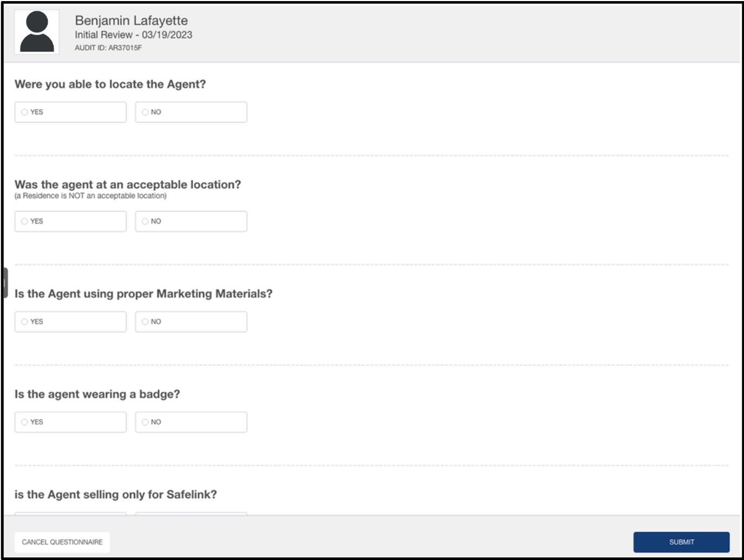Click the Residence not acceptable location note

90,196
